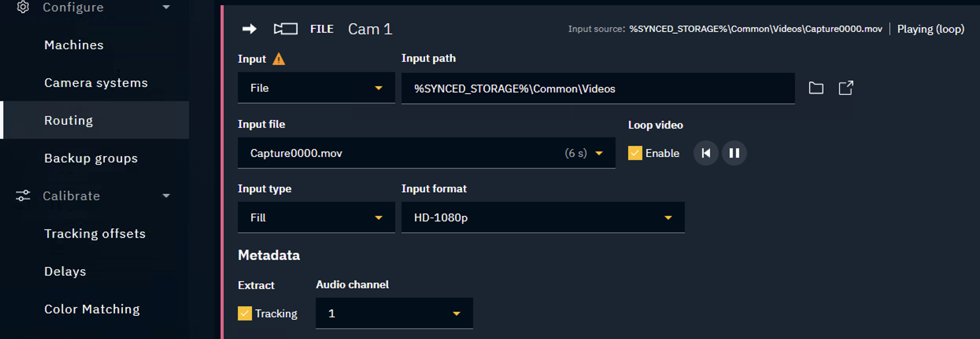Select the Audio channel dropdown
980x339 pixels.
394,313
